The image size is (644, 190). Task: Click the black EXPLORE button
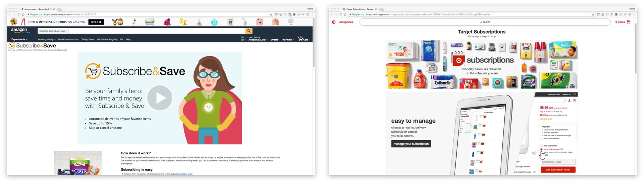coord(96,22)
